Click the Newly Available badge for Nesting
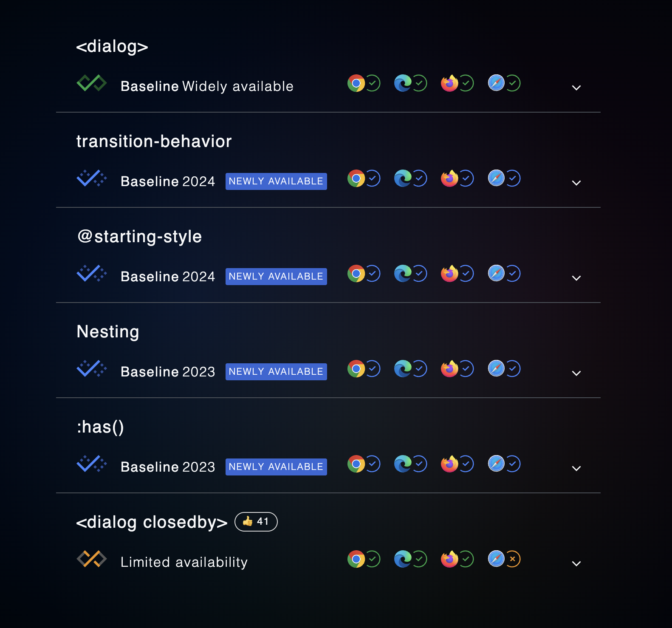The width and height of the screenshot is (672, 628). pyautogui.click(x=276, y=372)
